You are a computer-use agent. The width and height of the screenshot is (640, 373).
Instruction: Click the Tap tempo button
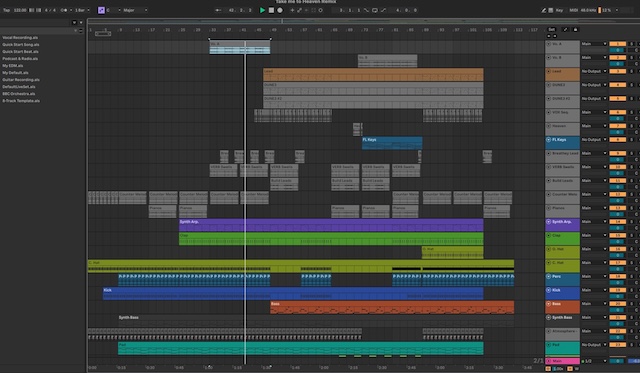point(6,10)
